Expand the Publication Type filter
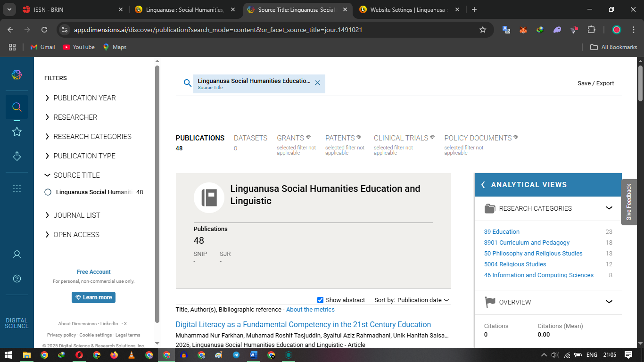Viewport: 644px width, 362px height. pos(80,156)
